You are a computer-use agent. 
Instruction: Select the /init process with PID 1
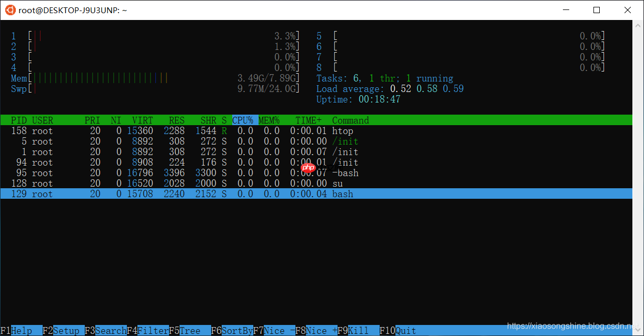pos(316,152)
